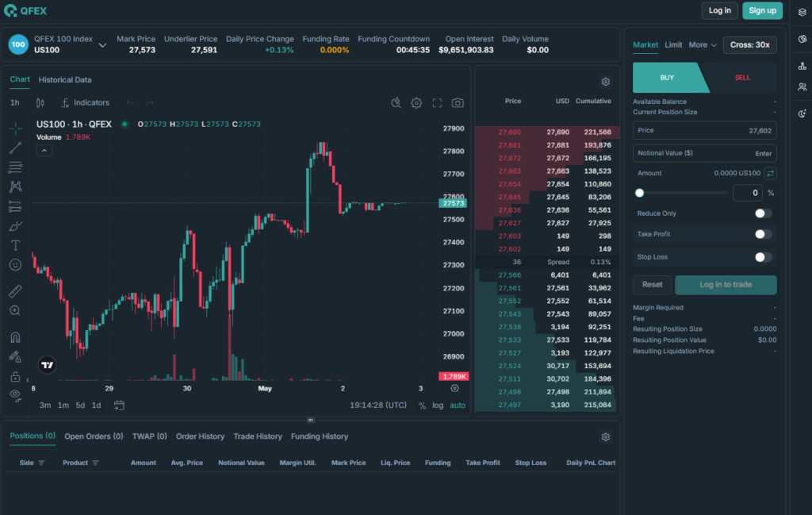Click the amount percentage slider handle
812x515 pixels.
click(x=640, y=193)
